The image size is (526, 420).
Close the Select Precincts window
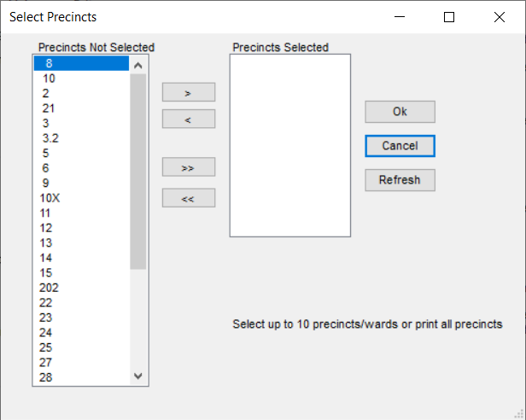point(500,17)
